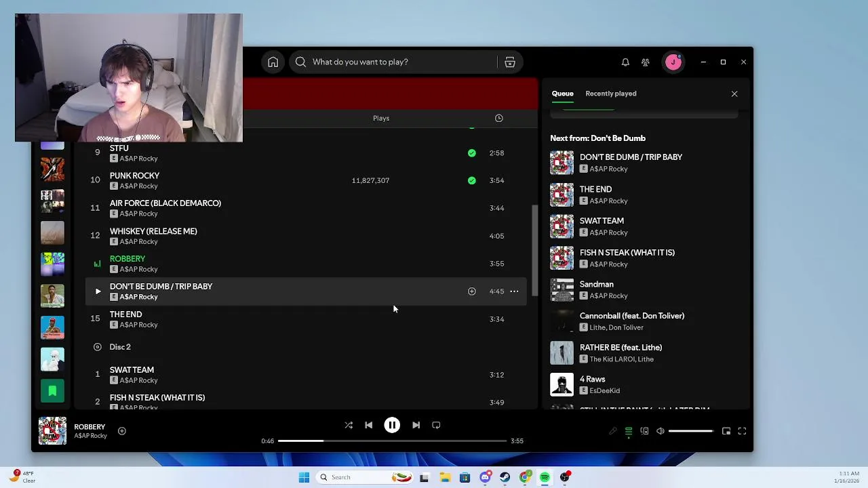Open the pink profile avatar menu
The height and width of the screenshot is (488, 868).
click(x=673, y=62)
